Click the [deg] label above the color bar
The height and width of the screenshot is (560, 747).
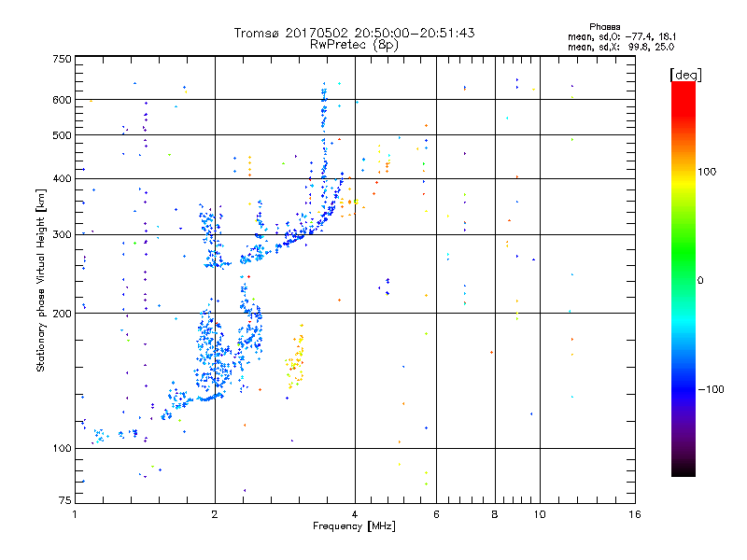(685, 75)
